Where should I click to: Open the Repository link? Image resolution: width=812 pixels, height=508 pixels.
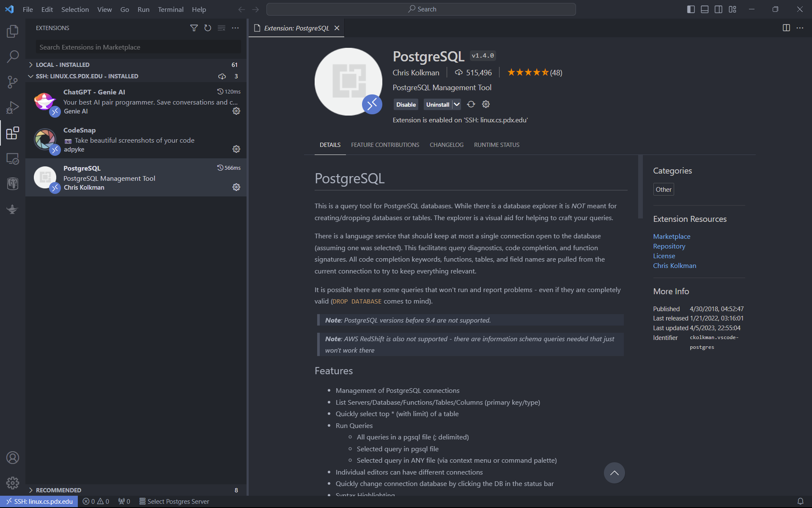pos(669,246)
